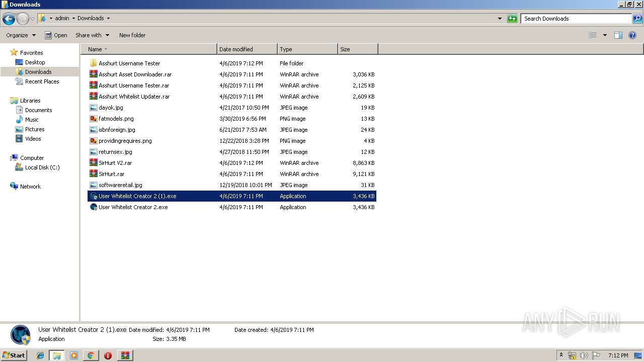644x362 pixels.
Task: Click inside the Search Downloads field
Action: point(576,19)
